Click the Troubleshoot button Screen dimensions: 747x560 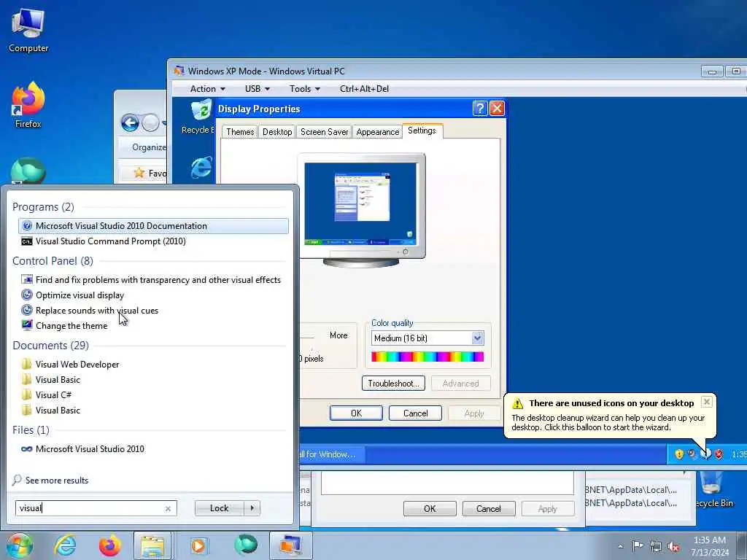click(x=393, y=384)
